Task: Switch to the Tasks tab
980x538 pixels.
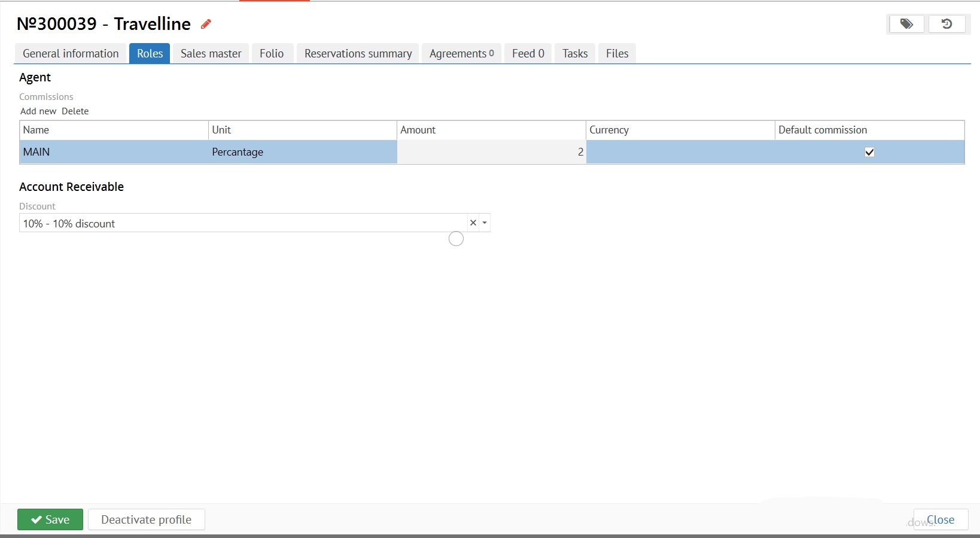Action: pos(574,53)
